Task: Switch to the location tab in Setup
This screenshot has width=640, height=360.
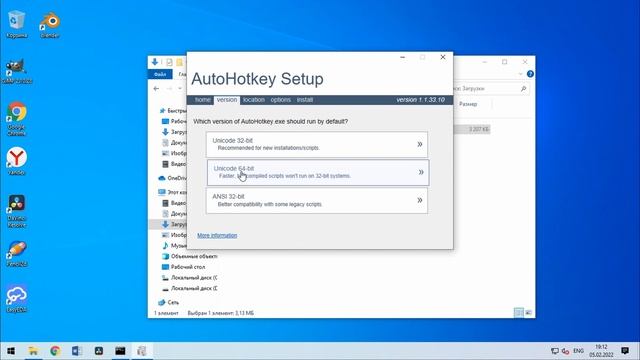Action: click(x=254, y=100)
